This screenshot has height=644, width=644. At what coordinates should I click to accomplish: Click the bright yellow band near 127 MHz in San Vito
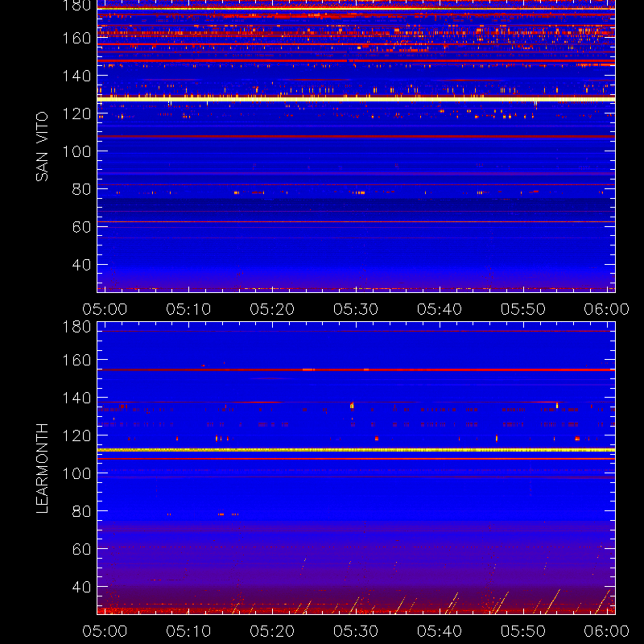356,99
